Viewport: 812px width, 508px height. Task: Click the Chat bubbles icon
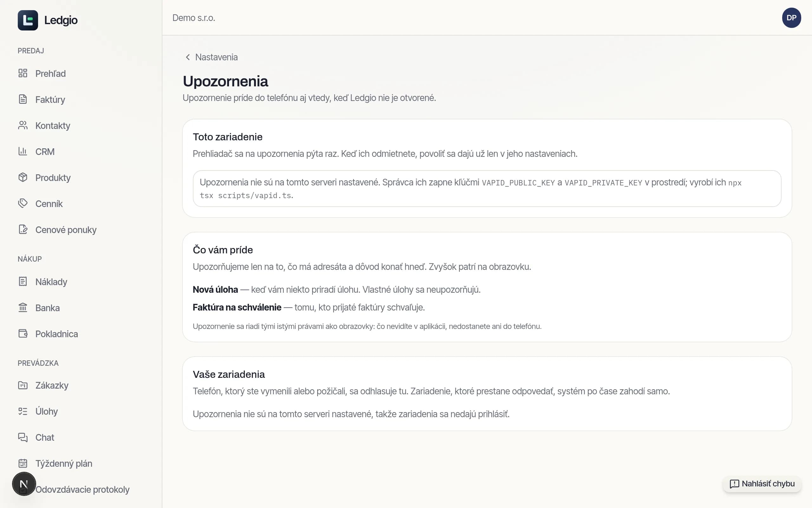pos(23,438)
